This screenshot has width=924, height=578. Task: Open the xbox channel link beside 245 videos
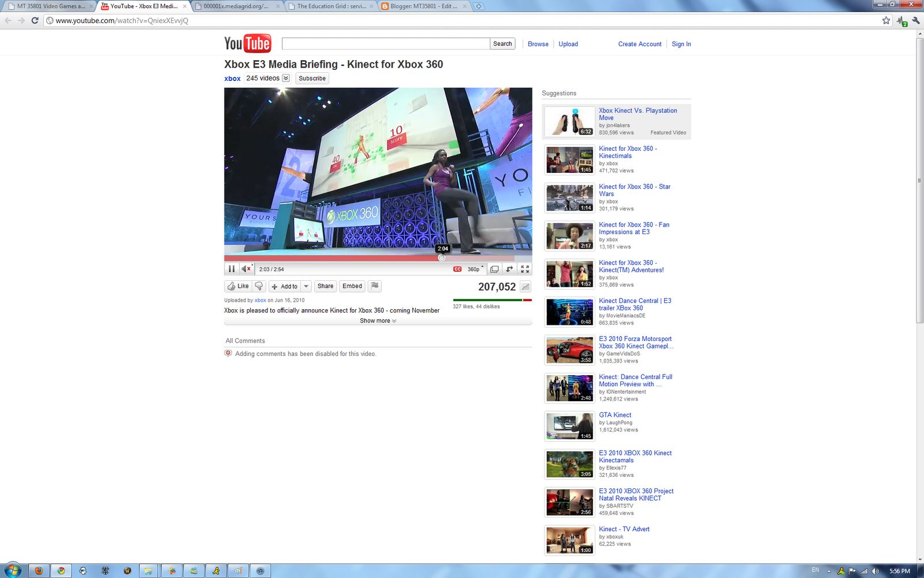click(x=233, y=79)
